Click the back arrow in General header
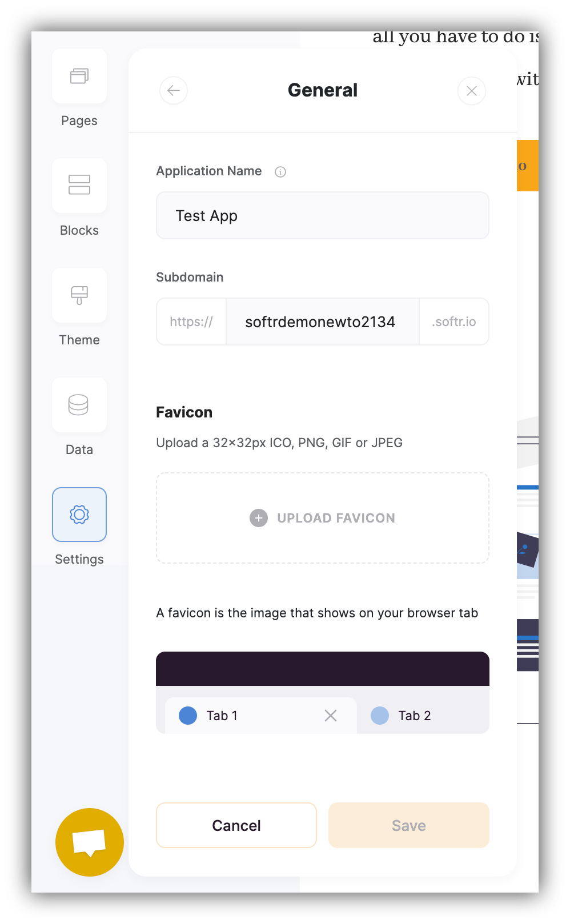The height and width of the screenshot is (924, 570). click(x=174, y=90)
